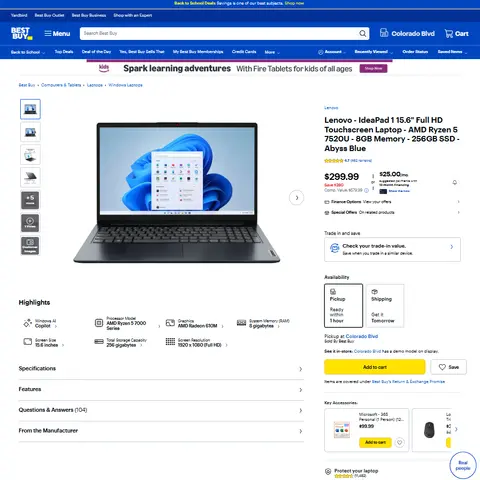Expand the Specifications section

(x=161, y=369)
